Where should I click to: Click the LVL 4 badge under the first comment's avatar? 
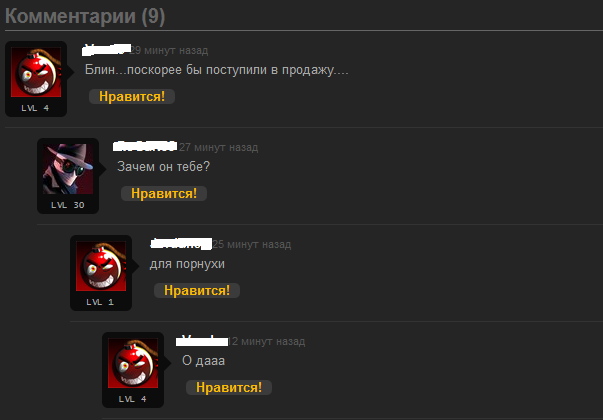(35, 108)
